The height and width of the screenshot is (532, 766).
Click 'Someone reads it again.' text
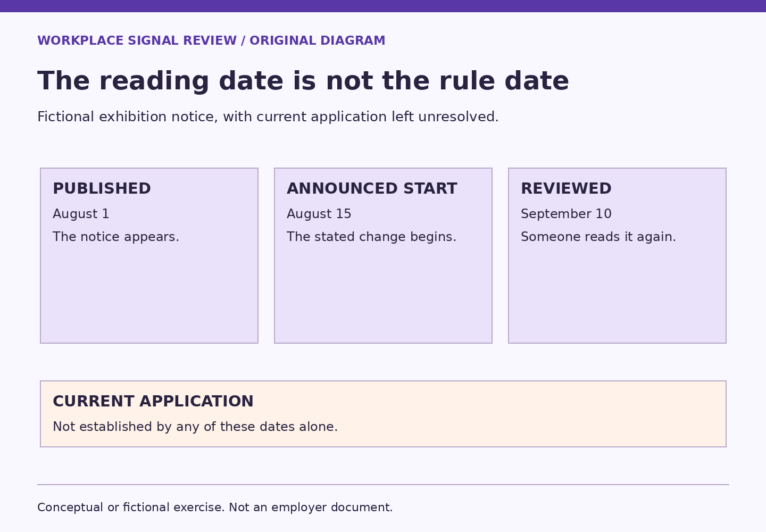point(598,237)
